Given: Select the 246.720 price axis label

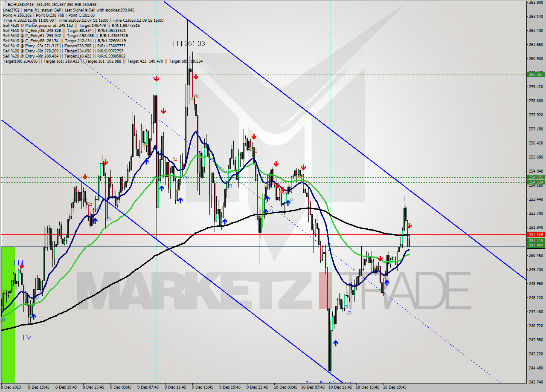Looking at the screenshot, I should (536, 326).
